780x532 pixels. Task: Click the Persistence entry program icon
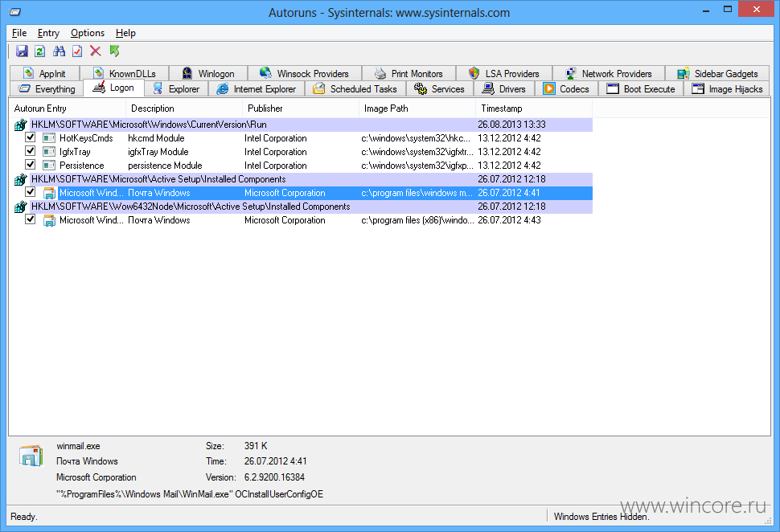(49, 165)
